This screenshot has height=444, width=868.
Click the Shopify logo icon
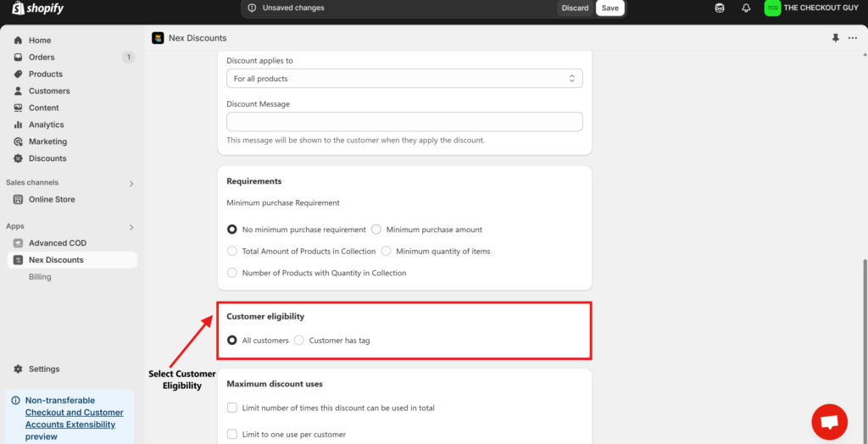point(18,8)
